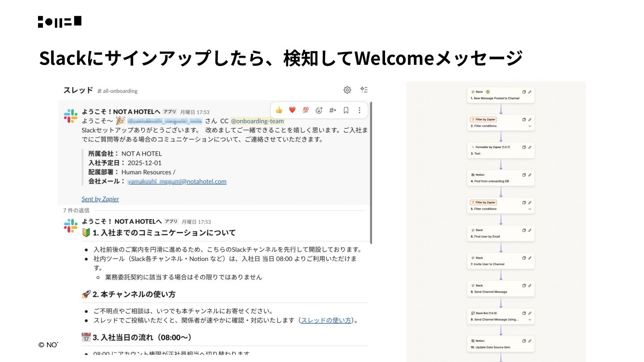The width and height of the screenshot is (644, 362).
Task: Select step 7 Invite User to Channel title
Action: pos(487,264)
